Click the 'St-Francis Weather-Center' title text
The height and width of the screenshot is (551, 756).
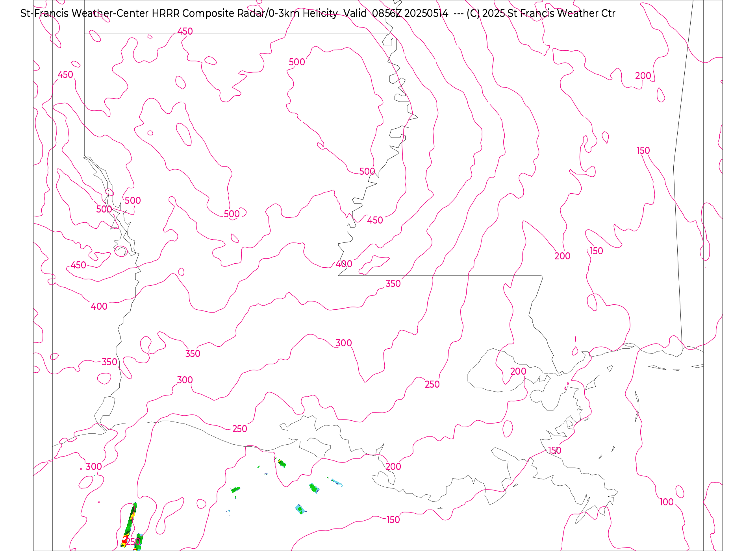(85, 13)
